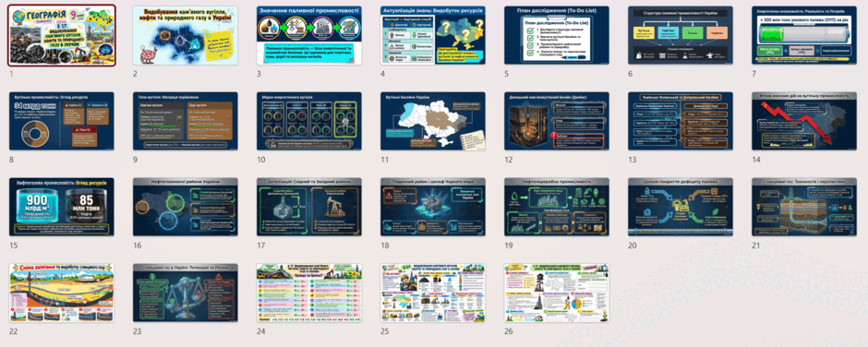
Task: Select slide 7 'Енергетична незалежність' thumbnail
Action: pyautogui.click(x=804, y=35)
